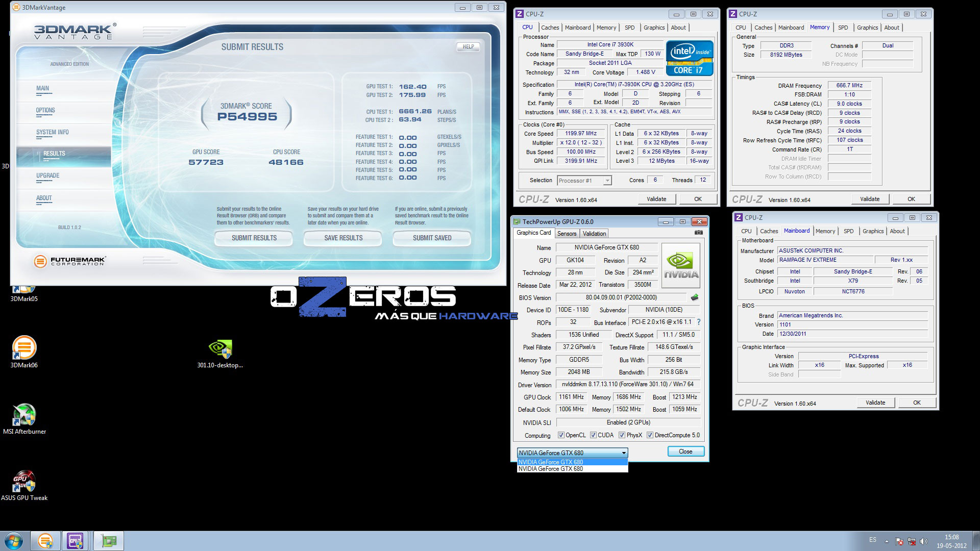980x551 pixels.
Task: Open the MSI Afterburner desktop icon
Action: pyautogui.click(x=24, y=415)
